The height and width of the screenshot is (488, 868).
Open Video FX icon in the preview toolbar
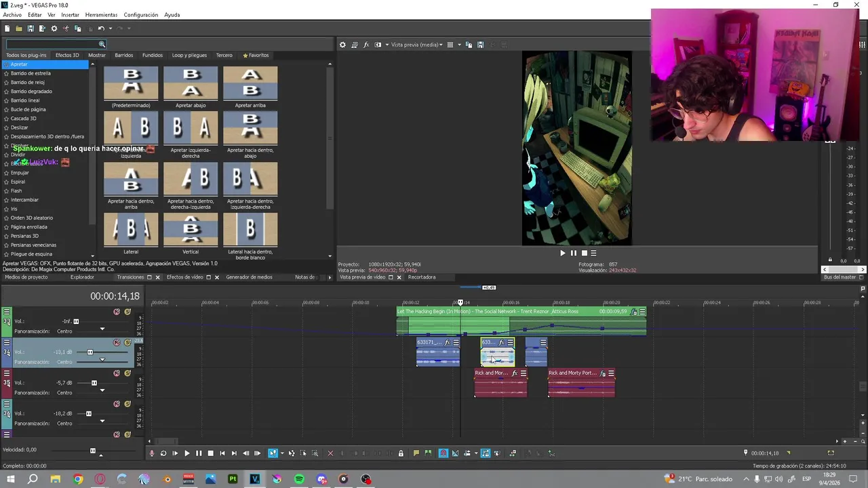coord(366,45)
